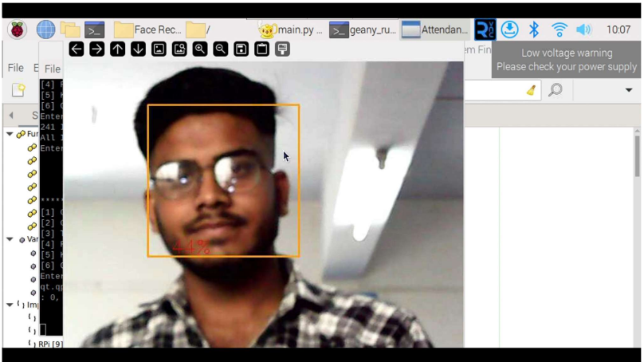This screenshot has height=362, width=644.
Task: Collapse the Functions tree node
Action: 10,134
